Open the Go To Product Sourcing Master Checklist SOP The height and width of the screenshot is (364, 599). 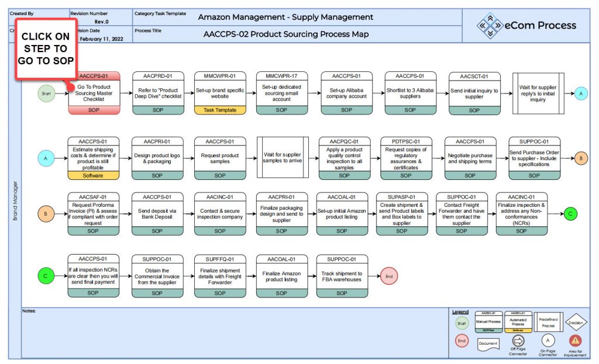coord(94,93)
